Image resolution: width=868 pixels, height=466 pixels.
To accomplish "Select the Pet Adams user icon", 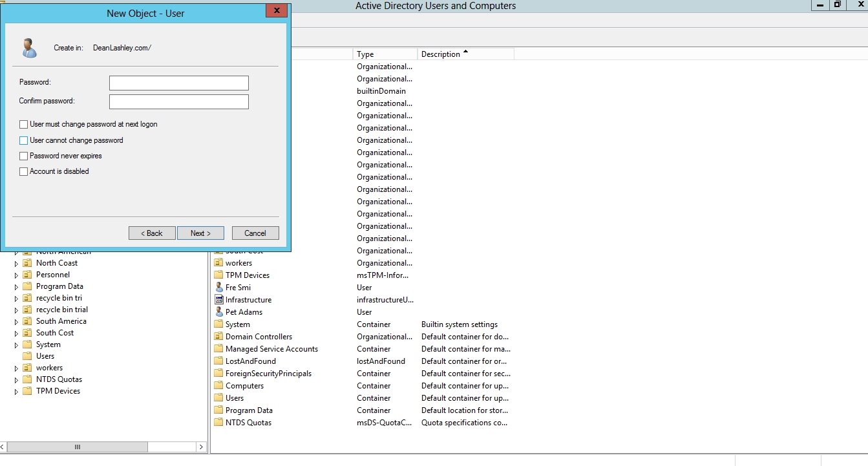I will coord(218,312).
